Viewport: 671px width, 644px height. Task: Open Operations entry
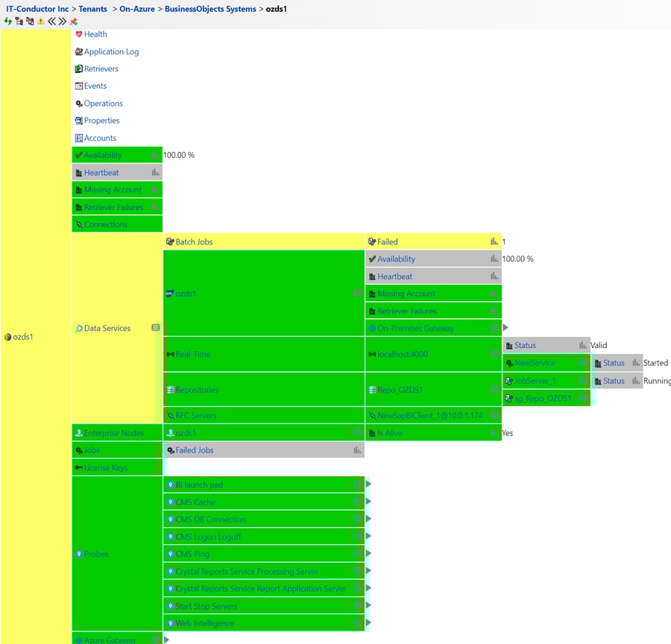click(x=103, y=104)
